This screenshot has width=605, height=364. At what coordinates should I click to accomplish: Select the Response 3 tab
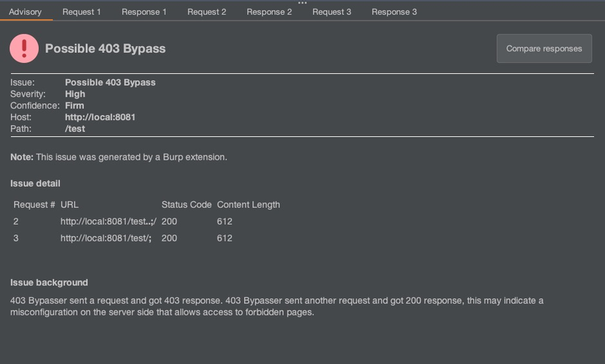[394, 12]
